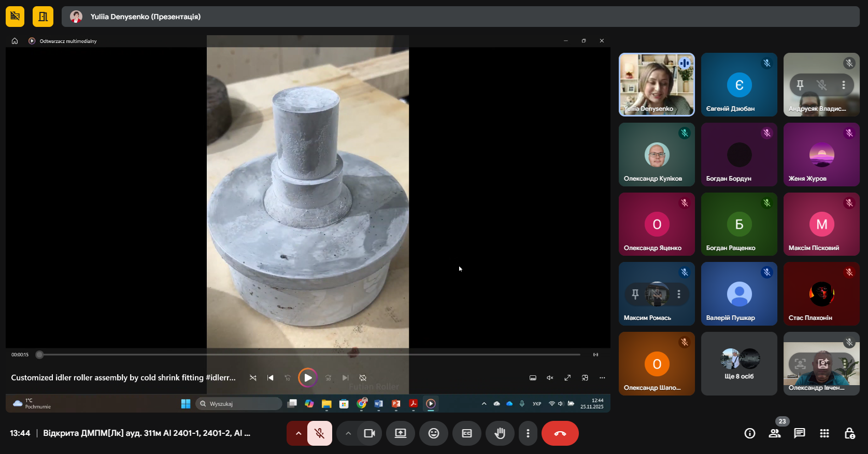Image resolution: width=868 pixels, height=454 pixels.
Task: Open the 'Ще 8 осіб' participants tile
Action: (739, 364)
